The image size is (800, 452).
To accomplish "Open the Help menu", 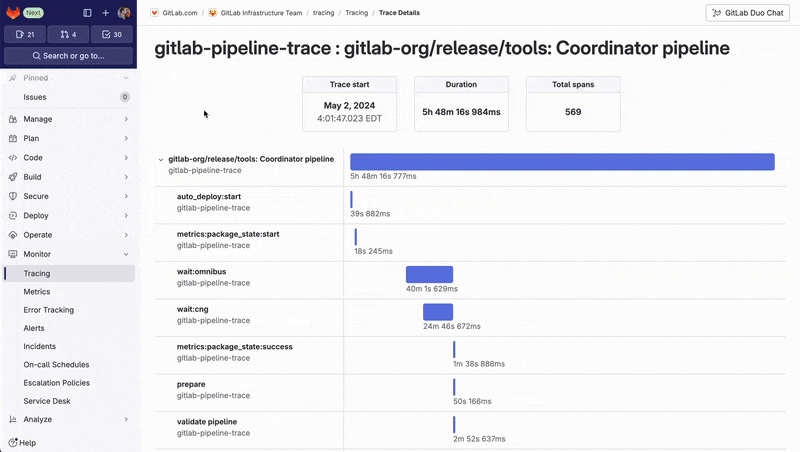I will 22,443.
